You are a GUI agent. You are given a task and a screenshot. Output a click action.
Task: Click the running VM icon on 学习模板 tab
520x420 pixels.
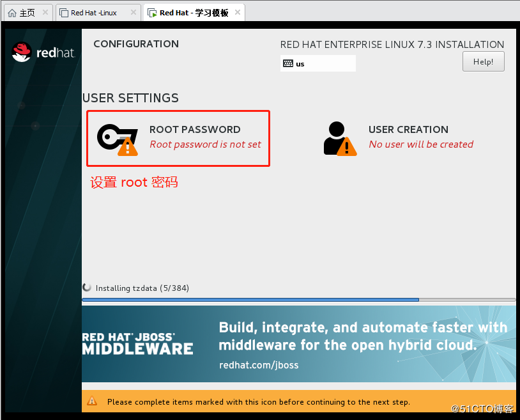(x=152, y=13)
